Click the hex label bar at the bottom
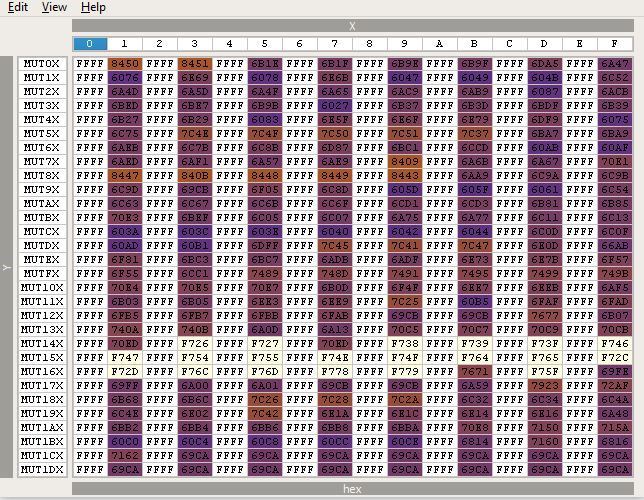Image resolution: width=644 pixels, height=500 pixels. 351,489
